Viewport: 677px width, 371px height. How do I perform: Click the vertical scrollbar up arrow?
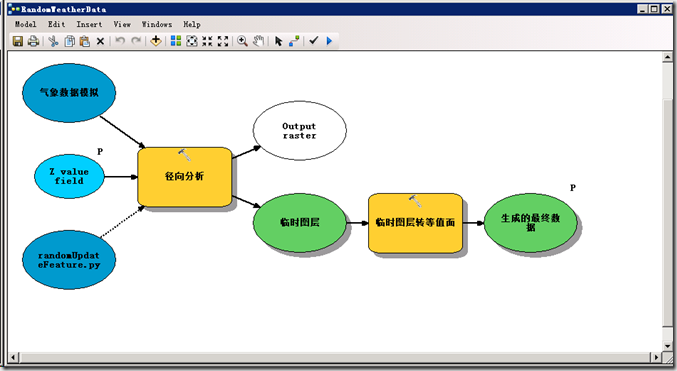pos(668,57)
